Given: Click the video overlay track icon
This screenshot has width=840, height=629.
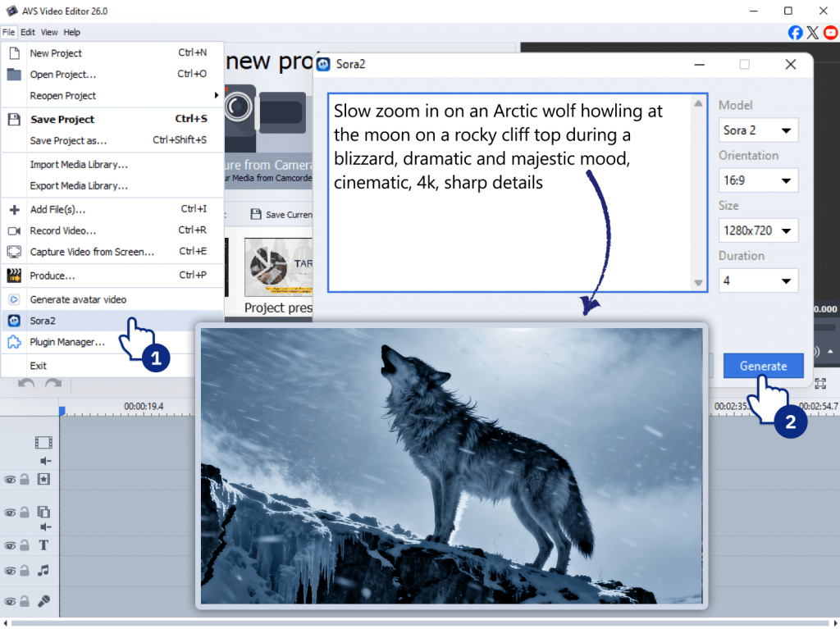Looking at the screenshot, I should pos(43,512).
